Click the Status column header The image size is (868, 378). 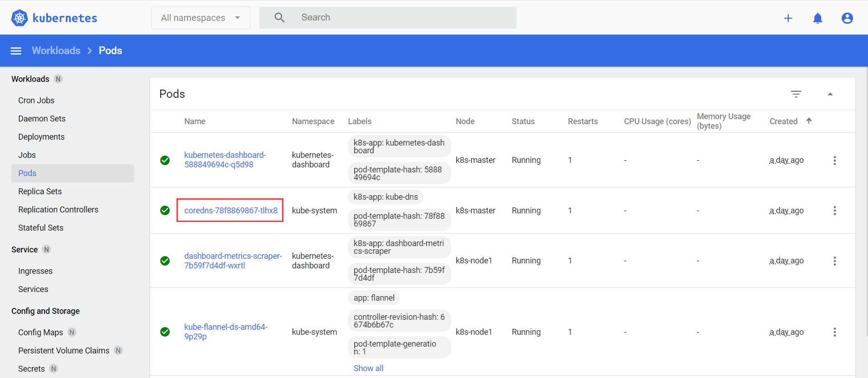click(x=523, y=121)
